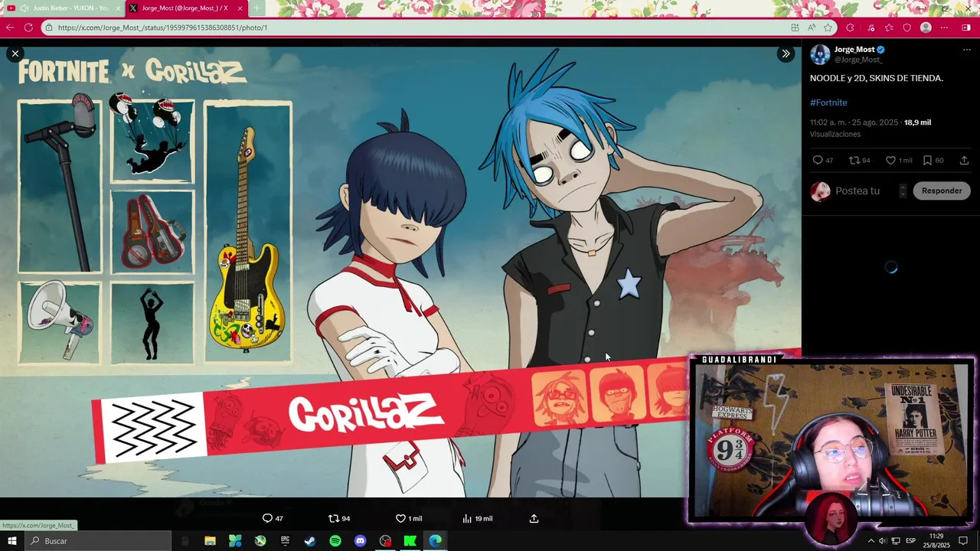Open the @Jorge_Most_ handle link
The height and width of the screenshot is (551, 980).
click(x=858, y=60)
